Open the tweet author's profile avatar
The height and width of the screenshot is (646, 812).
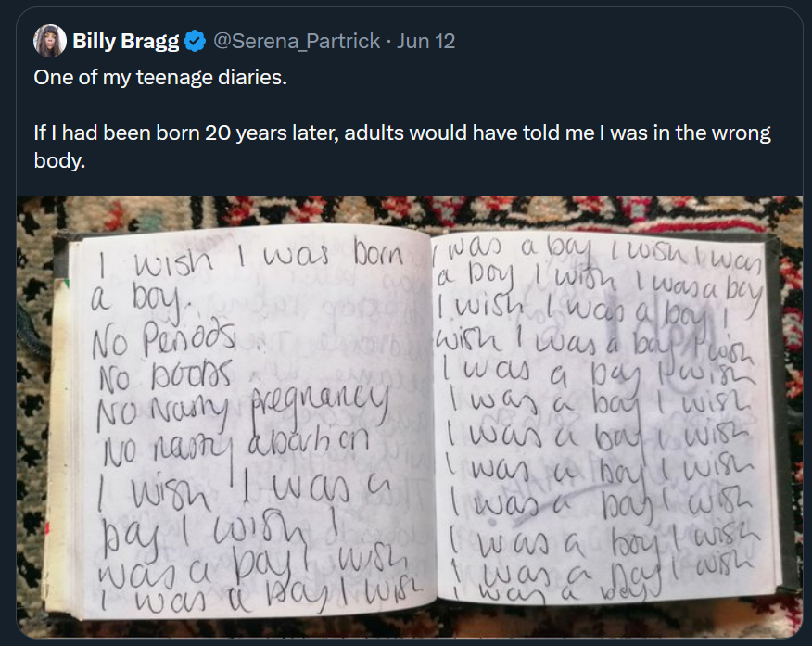(50, 41)
